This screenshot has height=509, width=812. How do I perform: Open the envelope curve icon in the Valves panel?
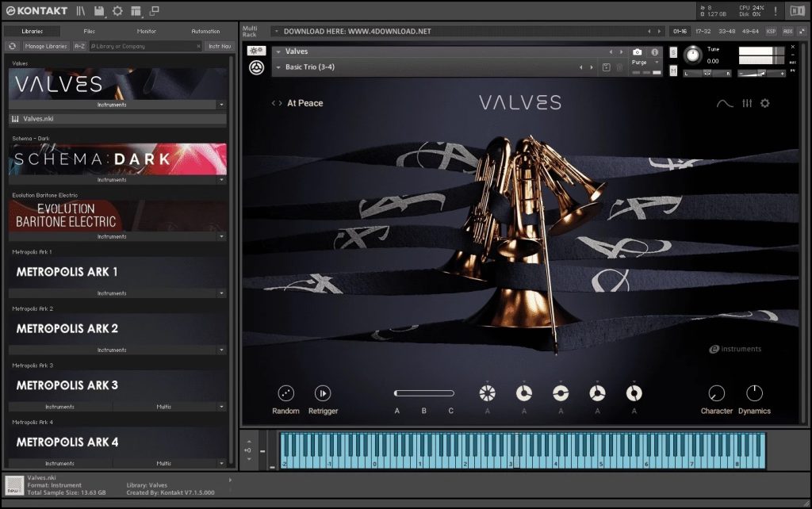pyautogui.click(x=725, y=103)
